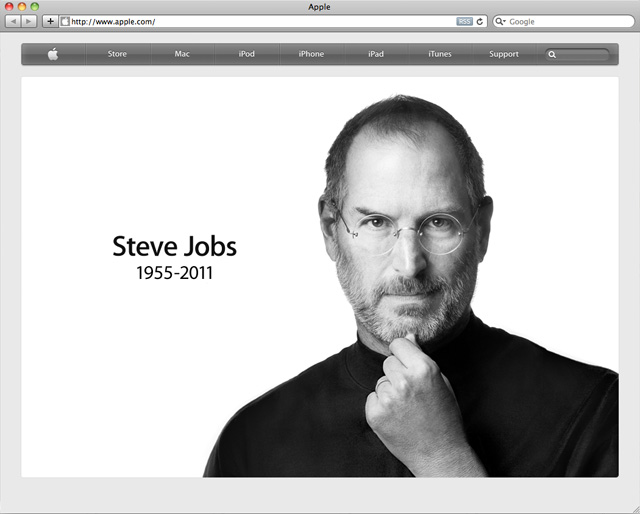640x514 pixels.
Task: Open the iPad tab
Action: [x=376, y=54]
